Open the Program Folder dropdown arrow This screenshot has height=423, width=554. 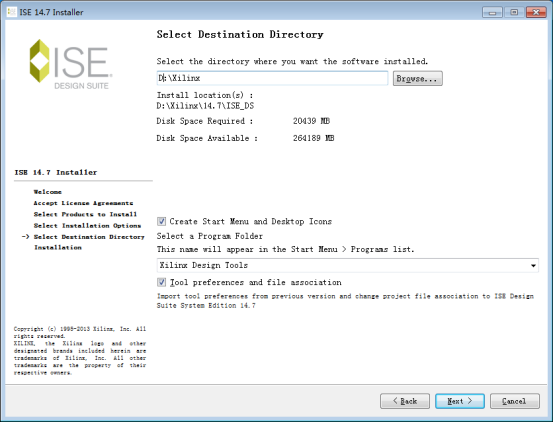point(533,265)
